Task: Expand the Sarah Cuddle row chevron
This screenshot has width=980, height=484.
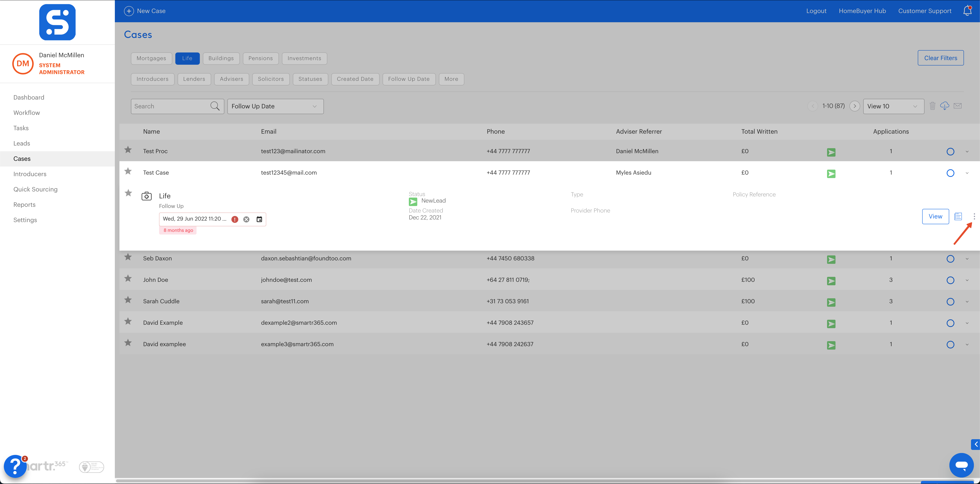Action: (x=967, y=302)
